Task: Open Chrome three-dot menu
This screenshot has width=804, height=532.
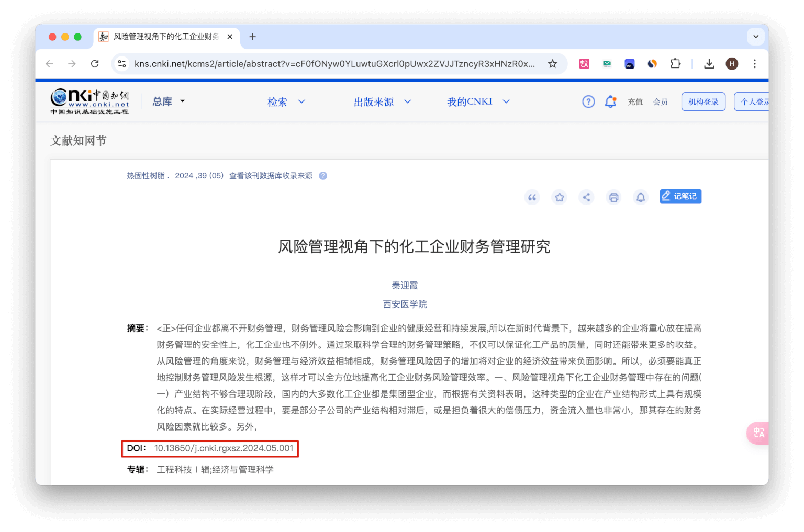Action: pos(754,64)
